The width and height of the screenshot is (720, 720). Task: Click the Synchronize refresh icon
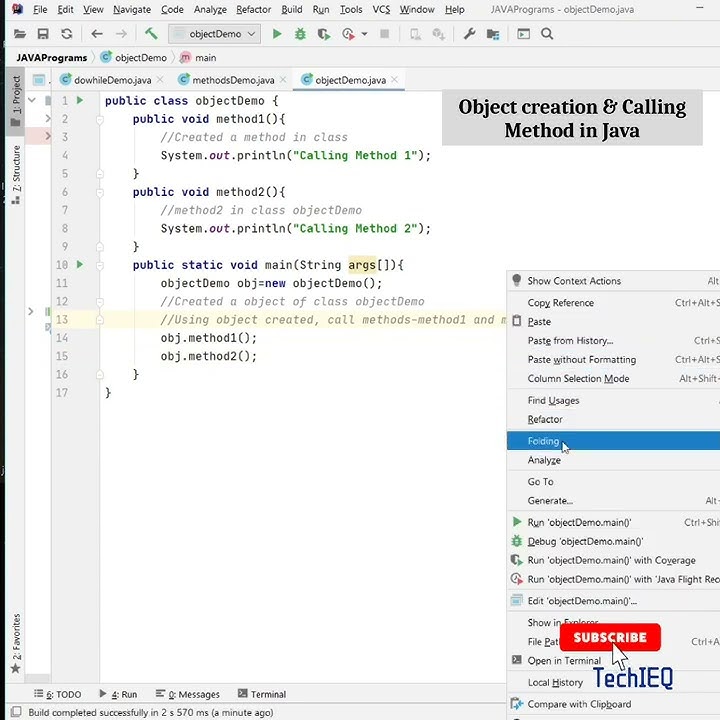[67, 34]
